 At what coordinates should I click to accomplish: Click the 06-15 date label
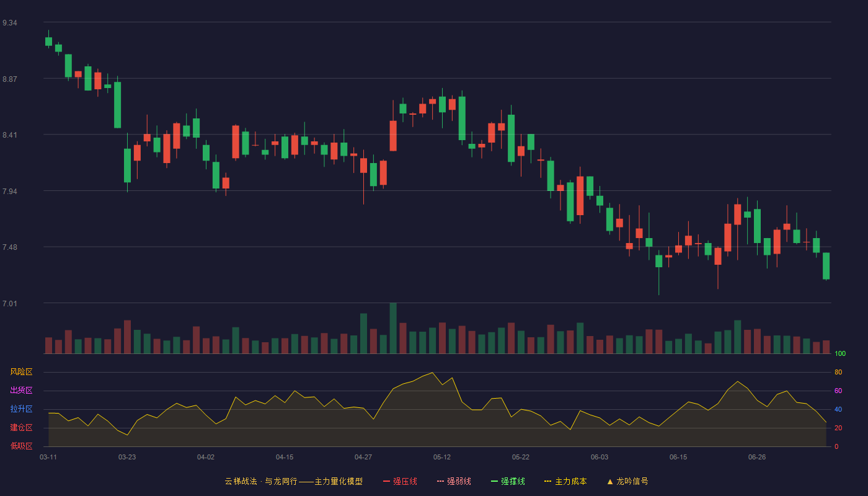point(678,457)
